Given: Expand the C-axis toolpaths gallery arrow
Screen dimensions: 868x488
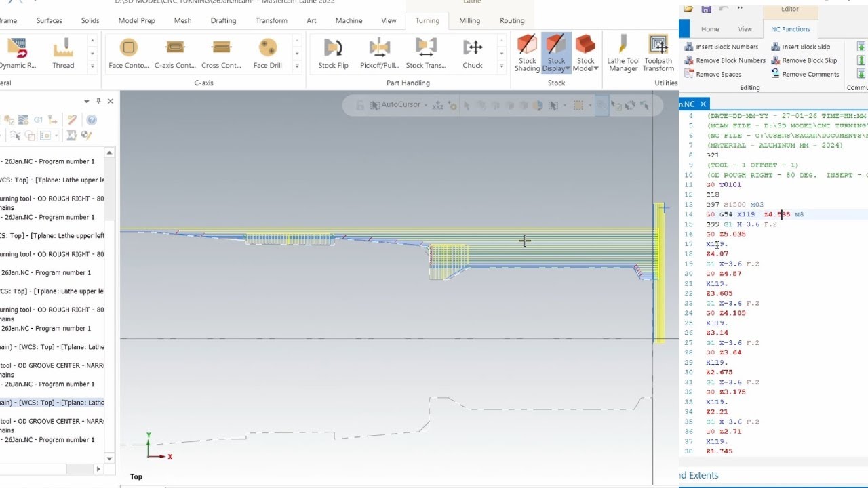Looking at the screenshot, I should pos(296,66).
